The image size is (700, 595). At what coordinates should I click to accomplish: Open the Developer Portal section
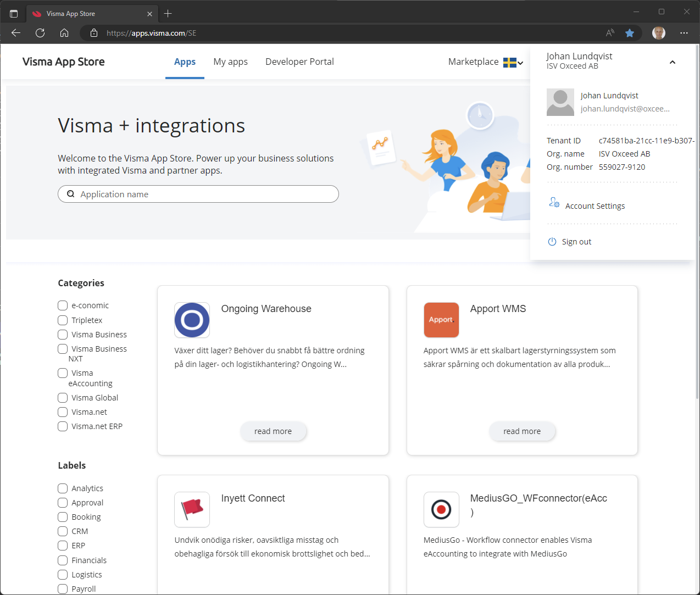[x=299, y=61]
